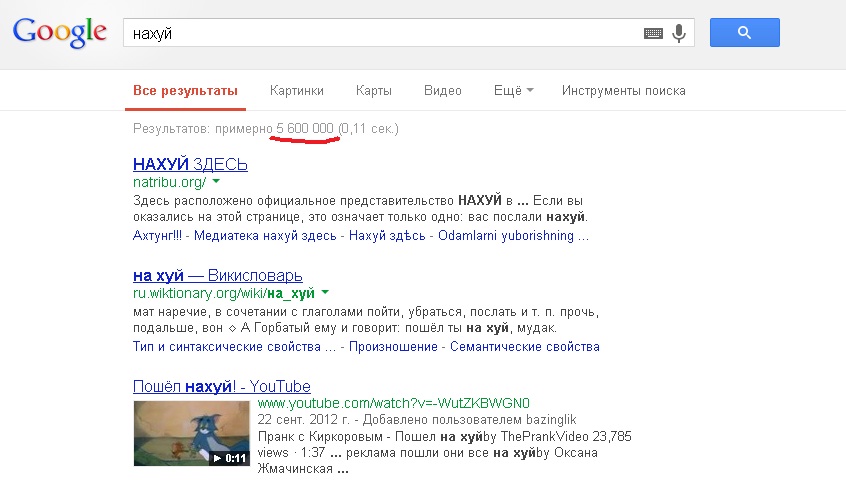Click the play icon on video thumbnail
The height and width of the screenshot is (484, 846).
pos(217,458)
